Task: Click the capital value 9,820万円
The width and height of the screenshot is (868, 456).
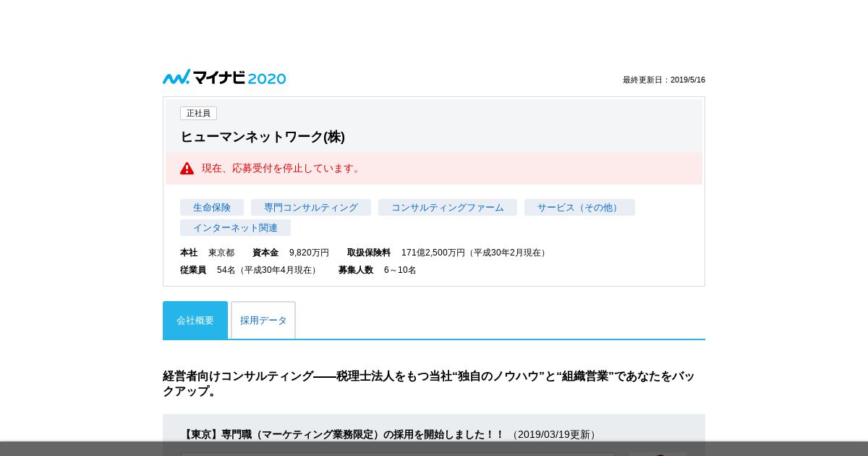Action: click(309, 253)
